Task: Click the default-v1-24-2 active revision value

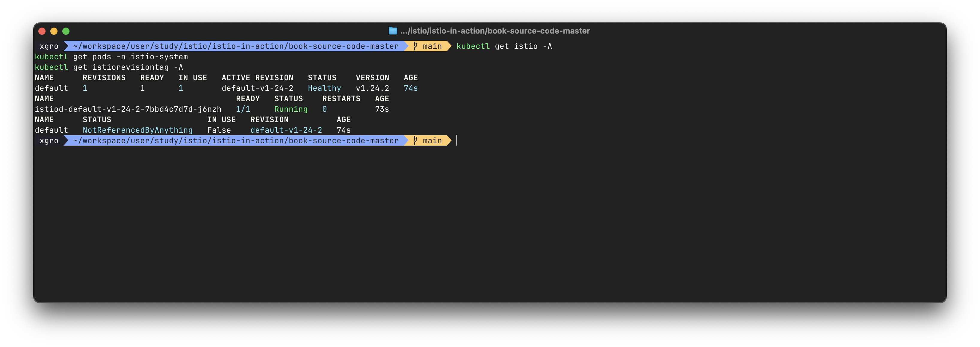Action: pyautogui.click(x=258, y=88)
